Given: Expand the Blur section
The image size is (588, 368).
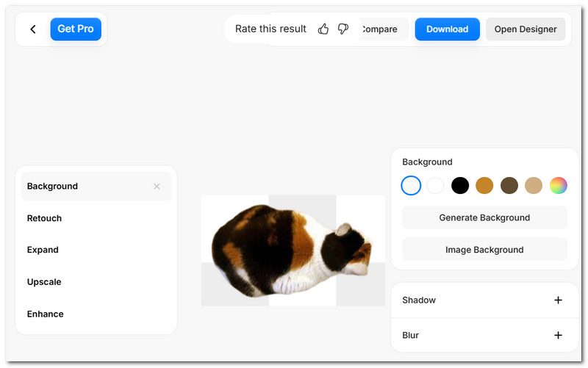Looking at the screenshot, I should [x=558, y=335].
